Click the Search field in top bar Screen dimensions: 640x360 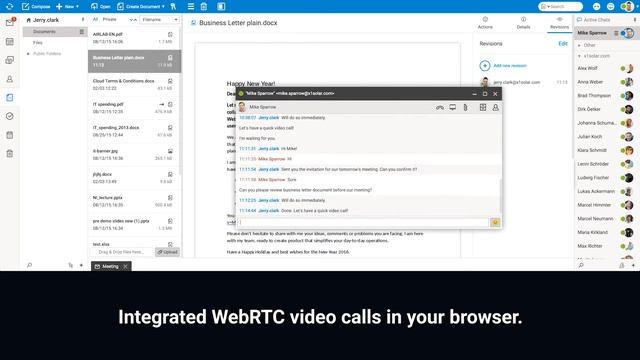[560, 7]
